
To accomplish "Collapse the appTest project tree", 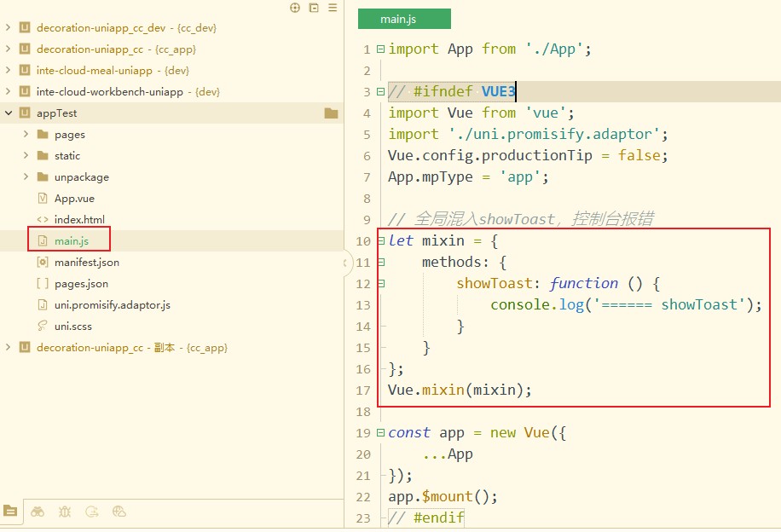I will click(9, 113).
